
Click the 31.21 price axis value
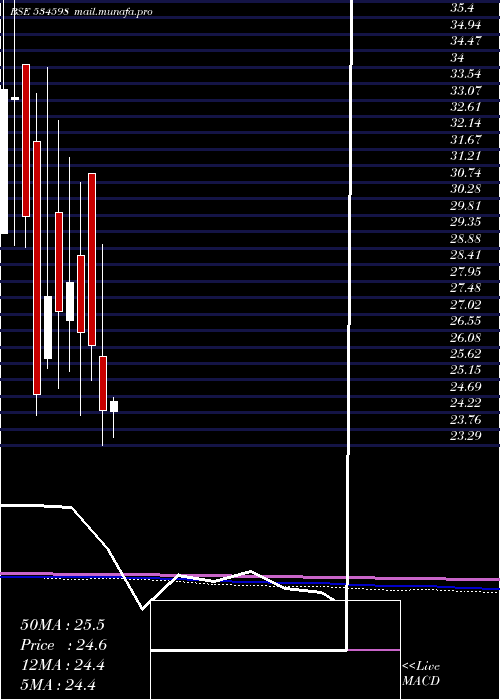coord(466,156)
